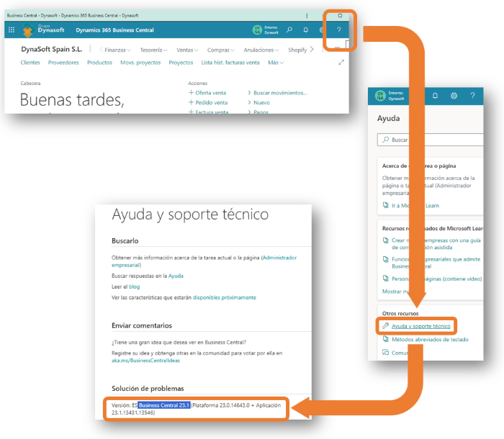Create new Oferta venta
504x439 pixels.
pyautogui.click(x=210, y=93)
